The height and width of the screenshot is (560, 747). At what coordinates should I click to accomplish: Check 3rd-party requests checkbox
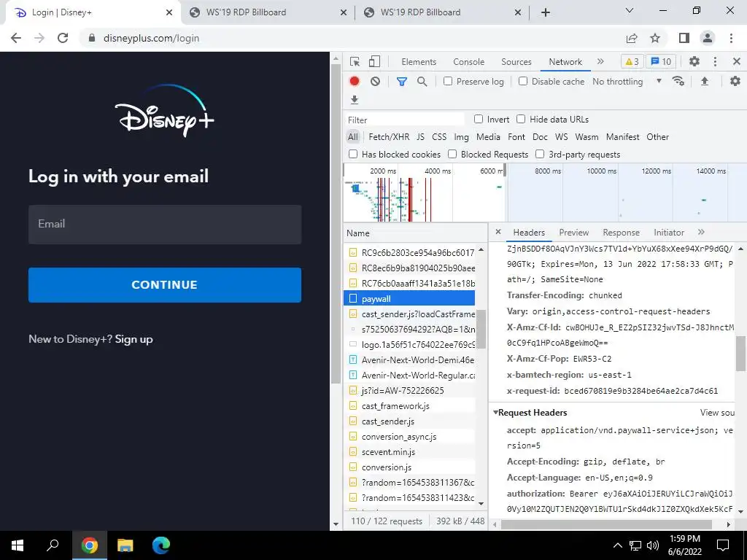pyautogui.click(x=540, y=154)
